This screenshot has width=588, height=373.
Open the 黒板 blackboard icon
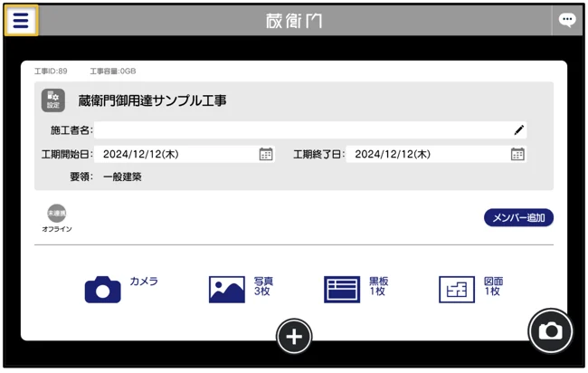342,289
